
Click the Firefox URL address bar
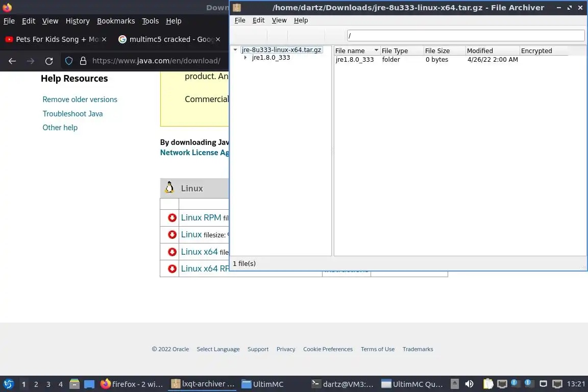tap(156, 61)
